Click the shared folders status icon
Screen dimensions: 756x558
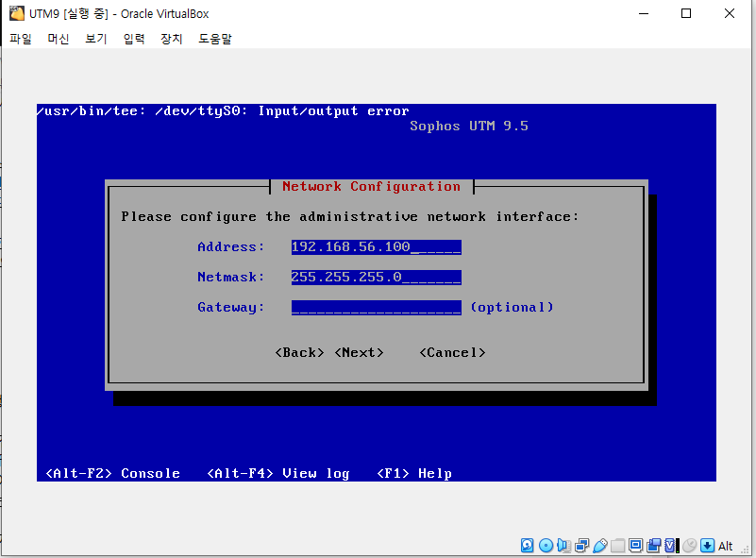coord(617,546)
